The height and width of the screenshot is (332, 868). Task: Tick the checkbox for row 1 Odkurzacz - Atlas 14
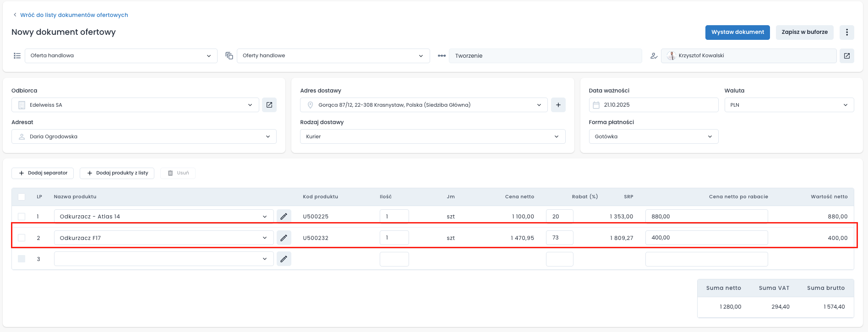[x=22, y=217]
